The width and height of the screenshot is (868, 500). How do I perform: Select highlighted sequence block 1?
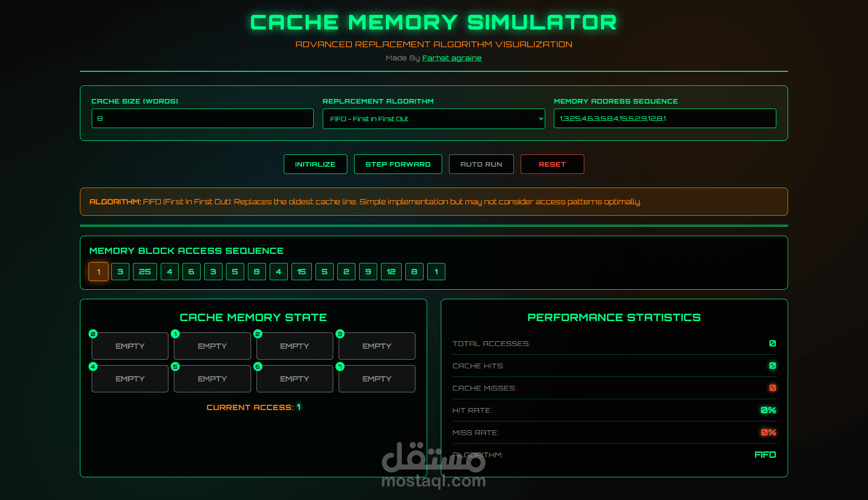(x=99, y=272)
